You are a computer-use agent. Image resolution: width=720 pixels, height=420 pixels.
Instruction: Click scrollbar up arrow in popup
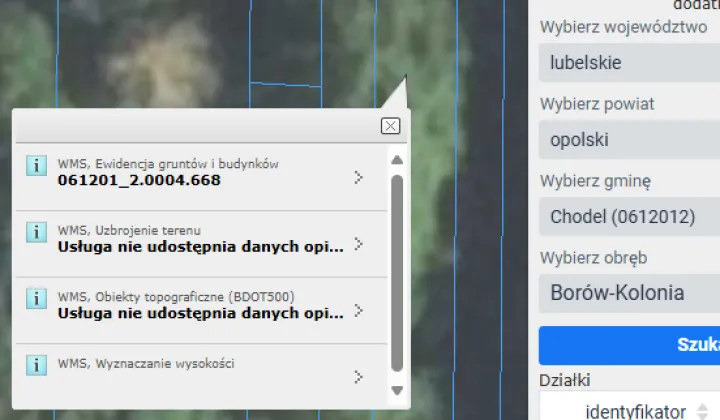[397, 160]
